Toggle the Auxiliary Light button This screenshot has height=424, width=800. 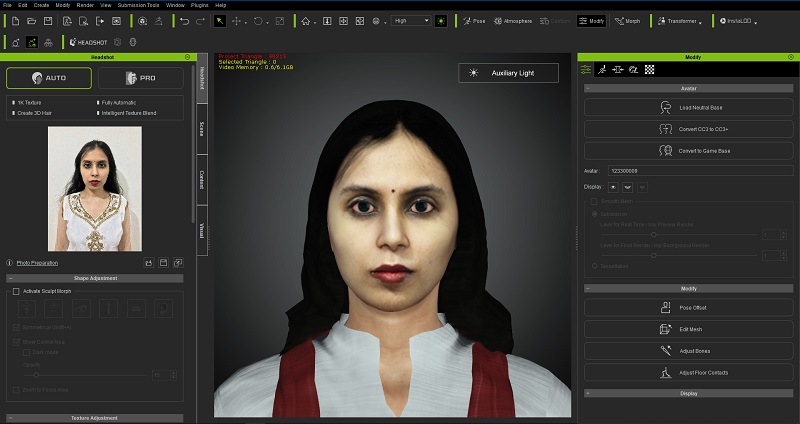(509, 73)
